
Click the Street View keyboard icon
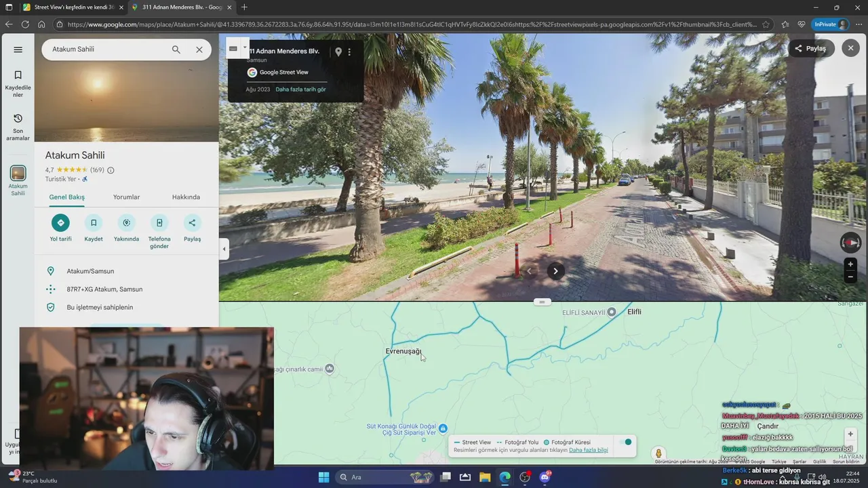[233, 48]
